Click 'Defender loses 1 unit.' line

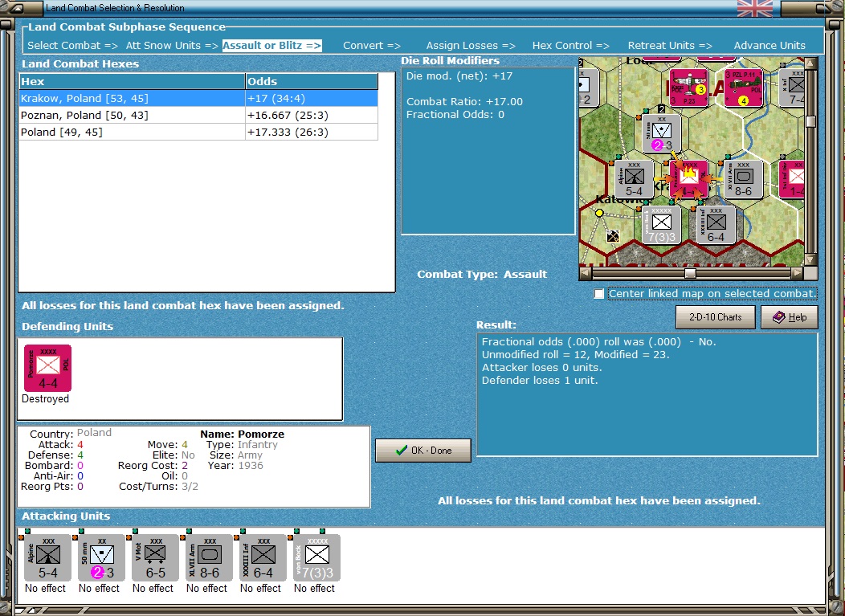coord(540,381)
